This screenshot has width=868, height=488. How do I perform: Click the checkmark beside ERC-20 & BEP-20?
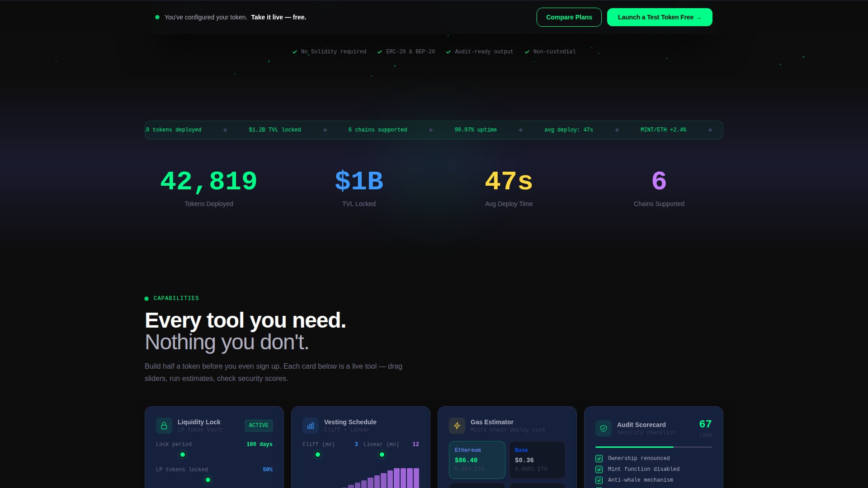click(380, 52)
